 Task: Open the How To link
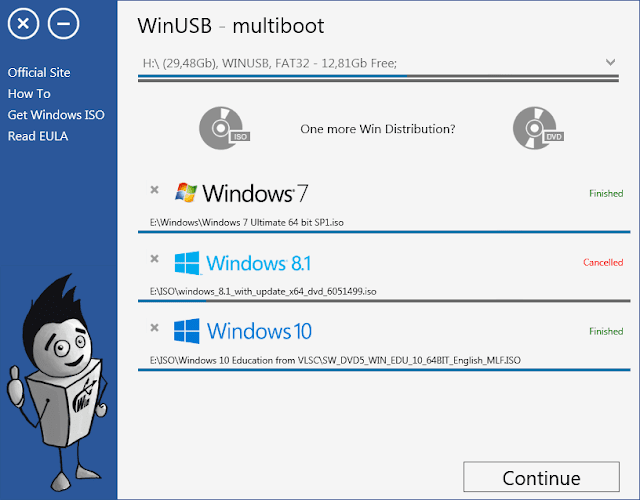coord(29,94)
